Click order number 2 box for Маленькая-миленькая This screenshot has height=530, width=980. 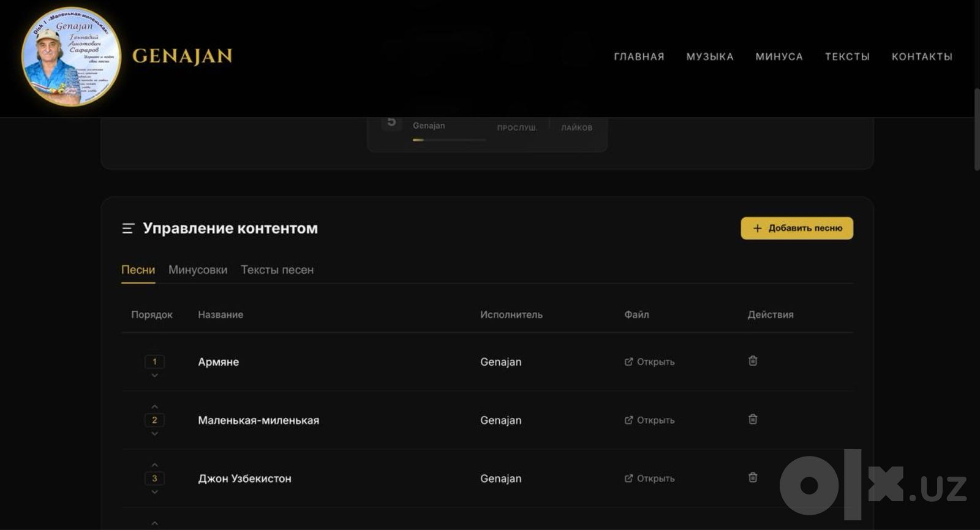pyautogui.click(x=154, y=420)
